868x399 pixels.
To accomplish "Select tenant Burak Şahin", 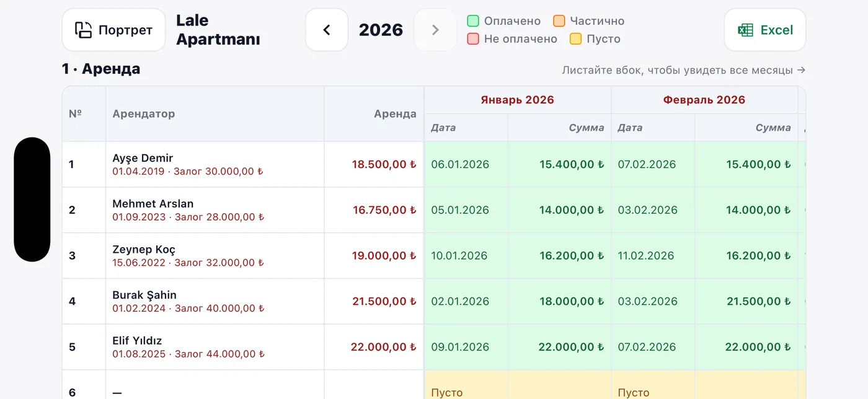I will click(x=144, y=295).
